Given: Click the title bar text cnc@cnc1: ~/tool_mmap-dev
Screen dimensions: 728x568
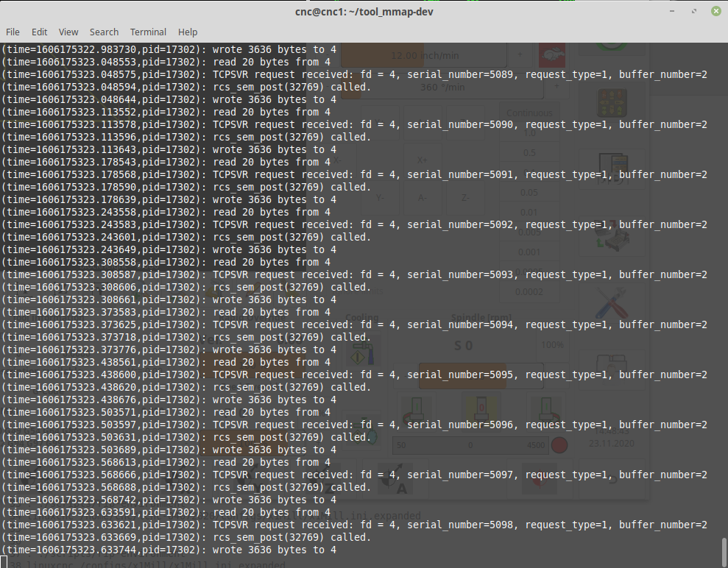Looking at the screenshot, I should click(364, 11).
